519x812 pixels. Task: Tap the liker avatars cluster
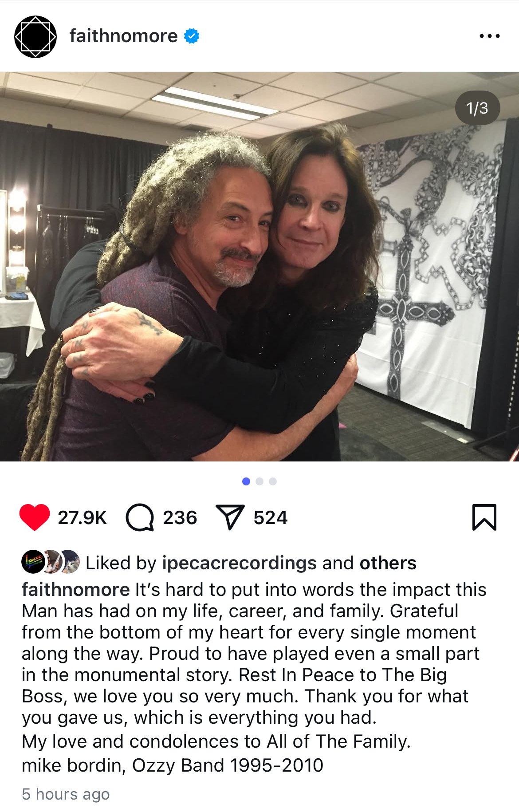pyautogui.click(x=51, y=562)
